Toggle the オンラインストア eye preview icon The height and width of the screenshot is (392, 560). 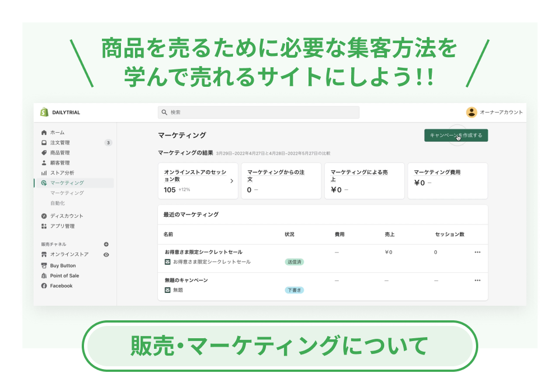(x=106, y=255)
